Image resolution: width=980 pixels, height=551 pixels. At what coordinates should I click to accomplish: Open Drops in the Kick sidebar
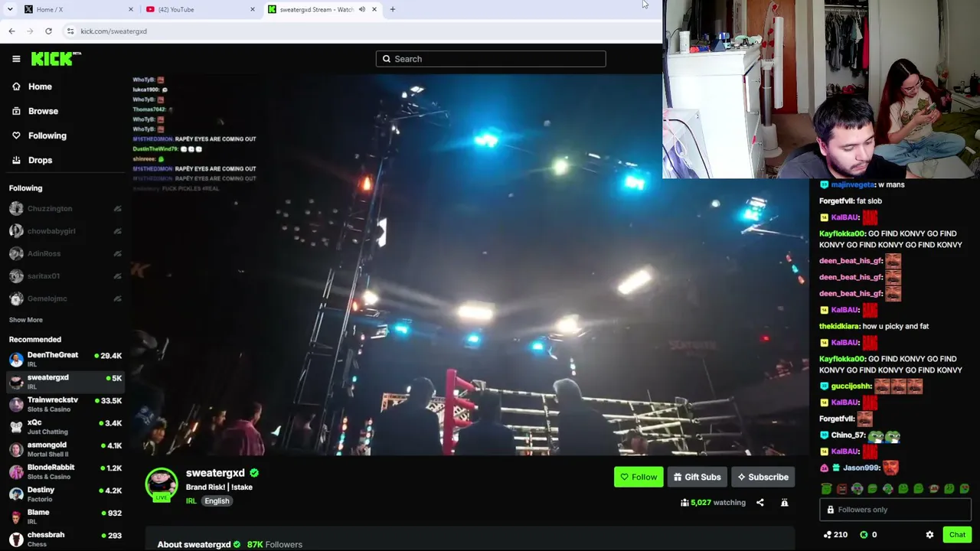tap(40, 160)
